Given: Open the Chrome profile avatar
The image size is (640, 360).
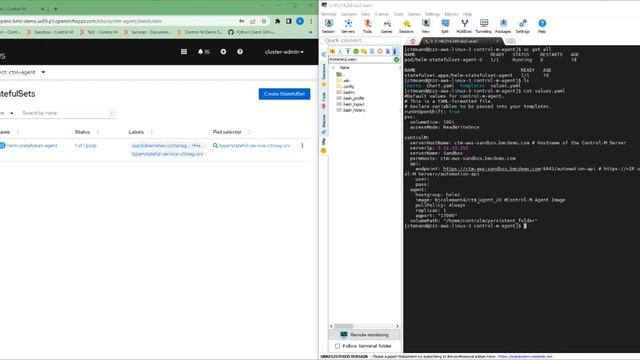Looking at the screenshot, I should pyautogui.click(x=300, y=21).
